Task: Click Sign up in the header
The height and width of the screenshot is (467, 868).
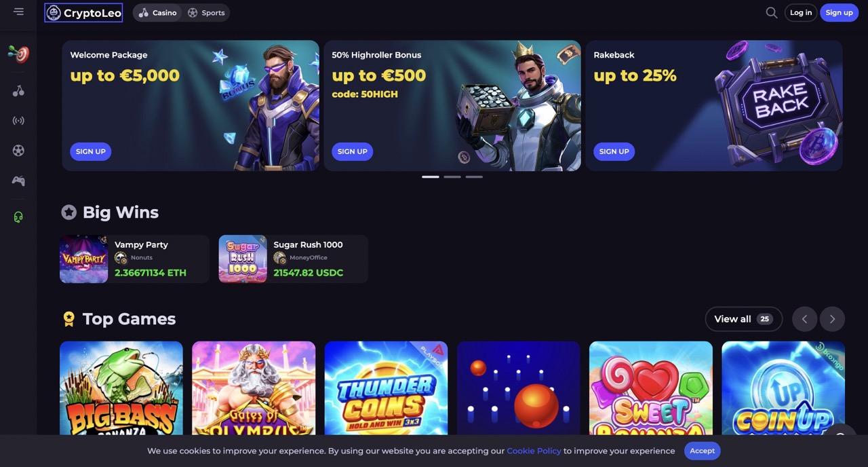Action: coord(839,13)
